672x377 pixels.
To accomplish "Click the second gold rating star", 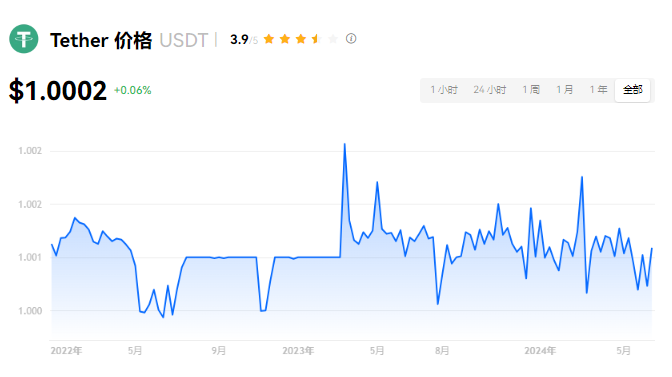I will click(x=285, y=39).
